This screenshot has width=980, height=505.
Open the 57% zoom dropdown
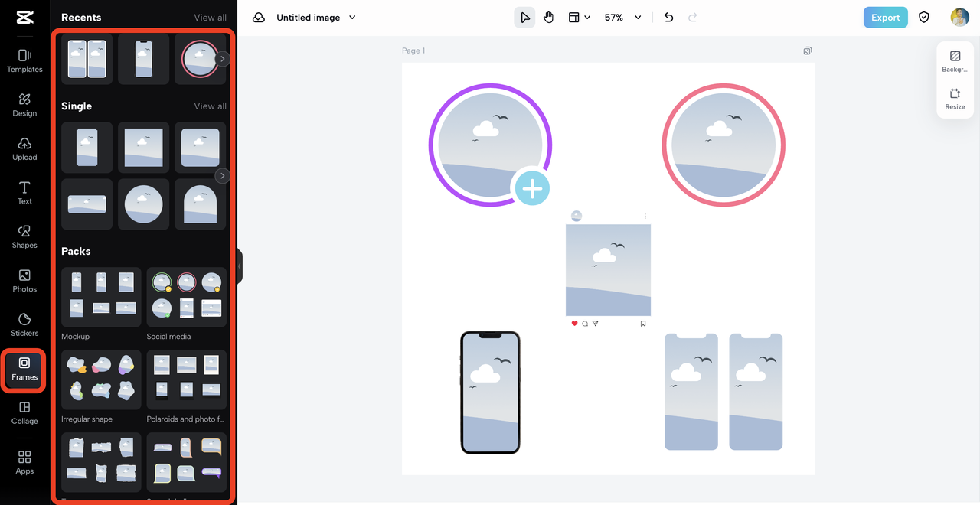[x=622, y=18]
